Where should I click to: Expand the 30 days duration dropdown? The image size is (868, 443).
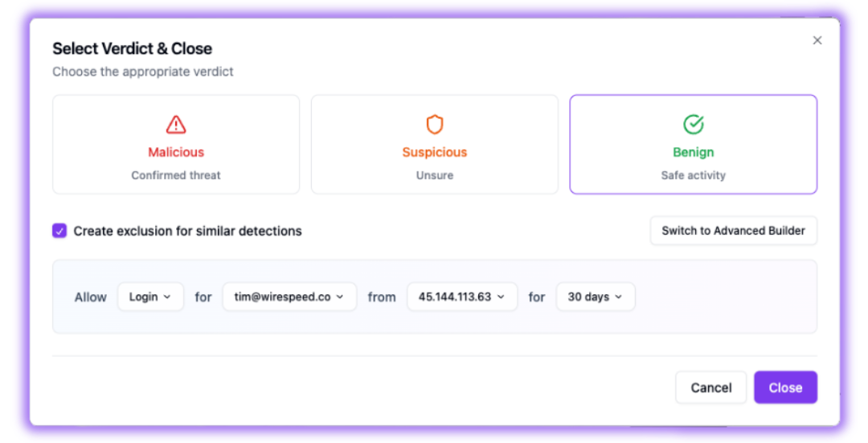(x=595, y=297)
